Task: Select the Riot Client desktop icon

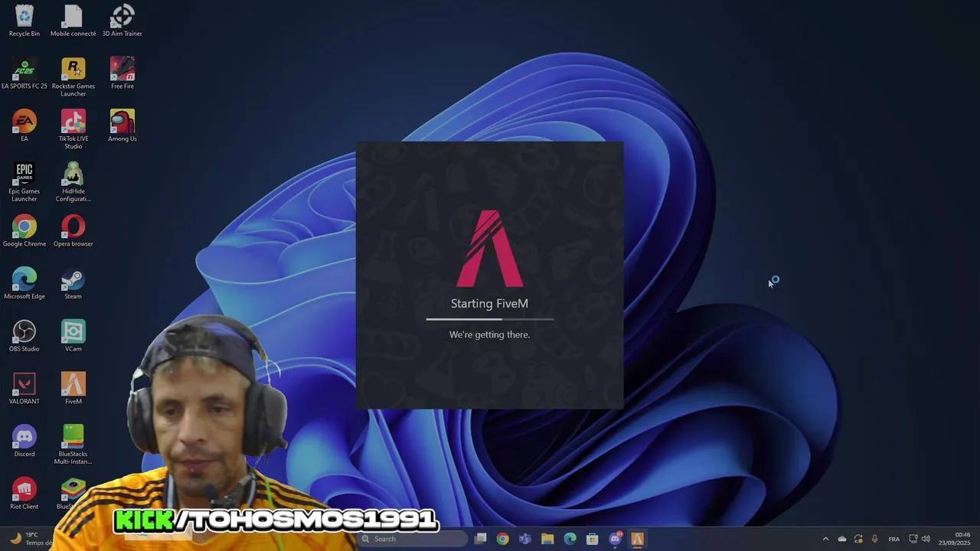Action: [24, 494]
